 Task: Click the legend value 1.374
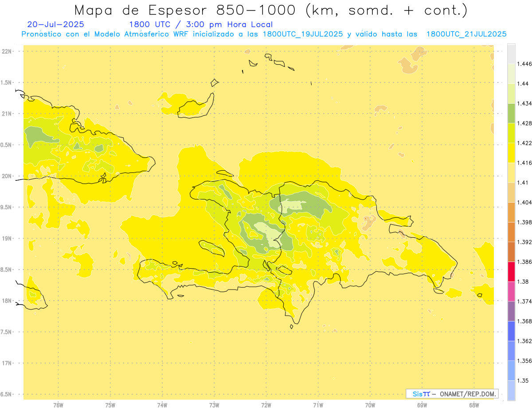[524, 301]
